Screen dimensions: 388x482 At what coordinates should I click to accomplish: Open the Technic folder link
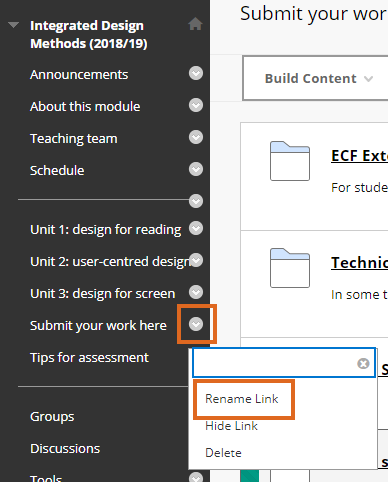coord(359,263)
